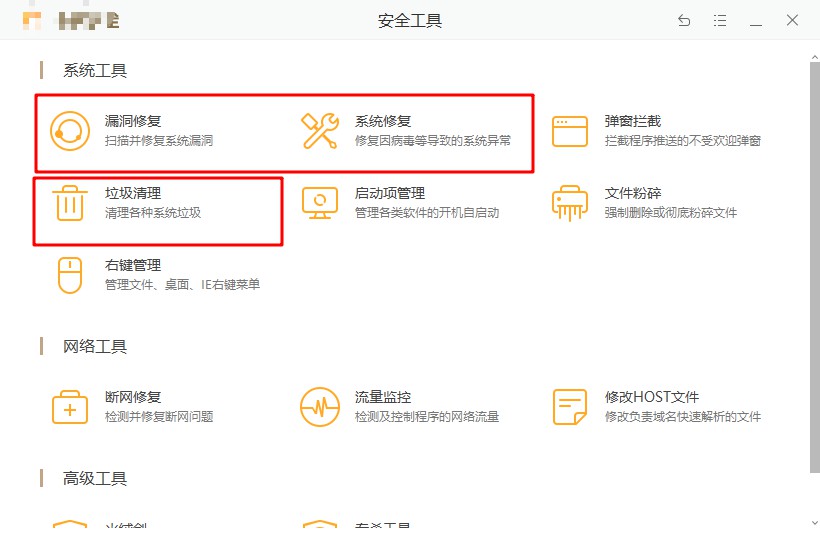
Task: Open 修改HOST文件 via its label
Action: 652,397
